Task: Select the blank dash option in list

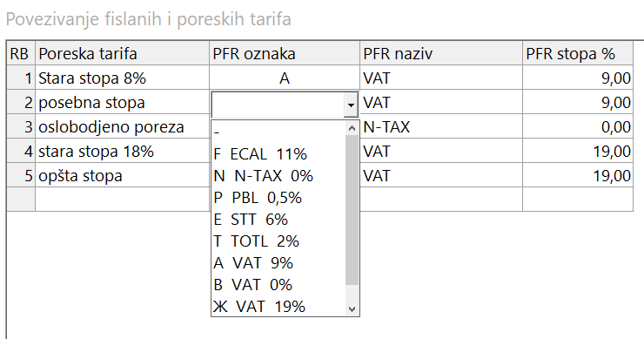Action: click(279, 132)
